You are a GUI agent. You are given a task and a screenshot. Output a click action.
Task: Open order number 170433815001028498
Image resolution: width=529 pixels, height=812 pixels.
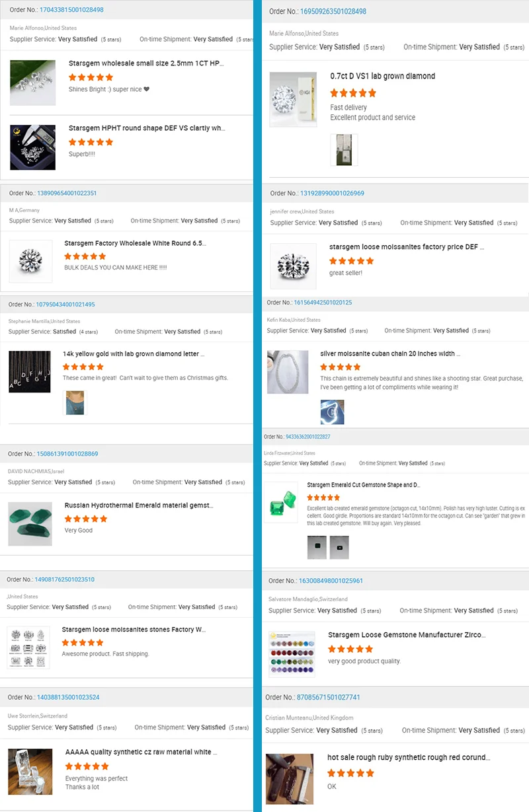[x=71, y=10]
